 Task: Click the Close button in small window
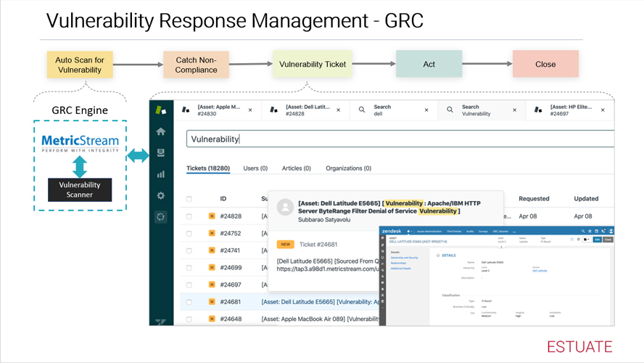point(608,240)
